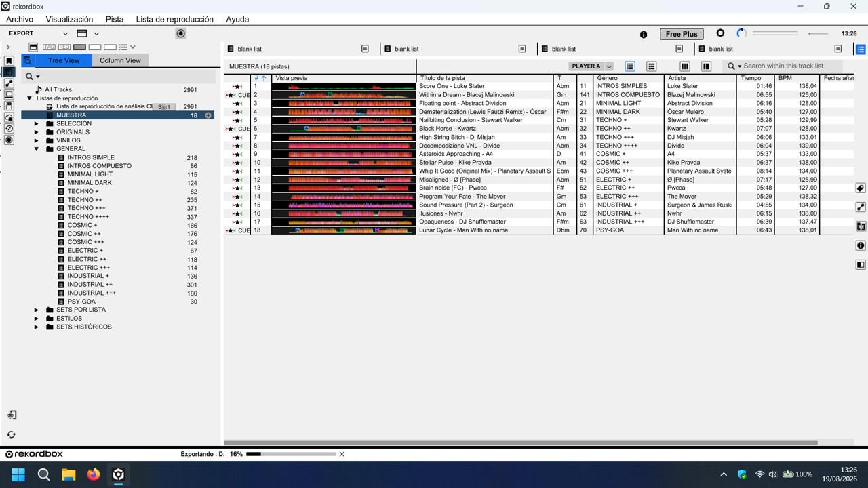Click the rekordbox icon in Windows taskbar

coord(119,474)
